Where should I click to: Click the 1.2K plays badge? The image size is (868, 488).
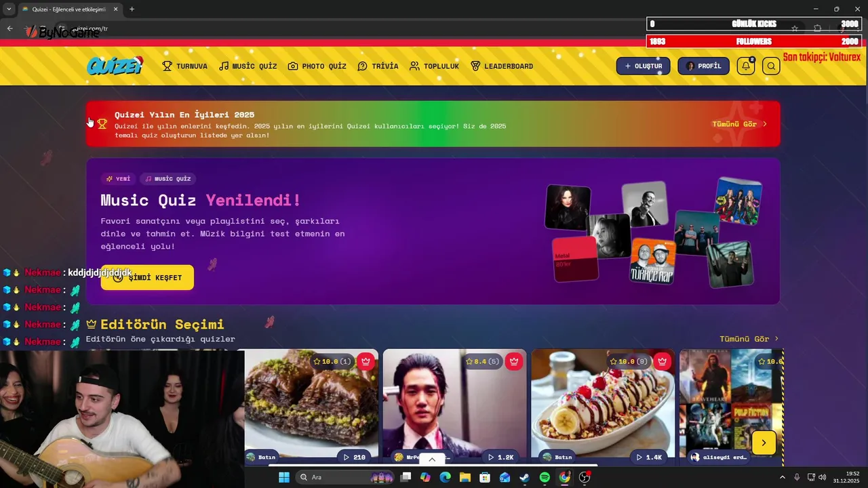coord(501,457)
